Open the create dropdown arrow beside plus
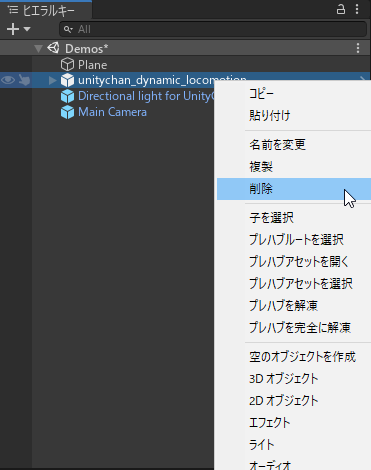This screenshot has height=470, width=371. click(27, 29)
